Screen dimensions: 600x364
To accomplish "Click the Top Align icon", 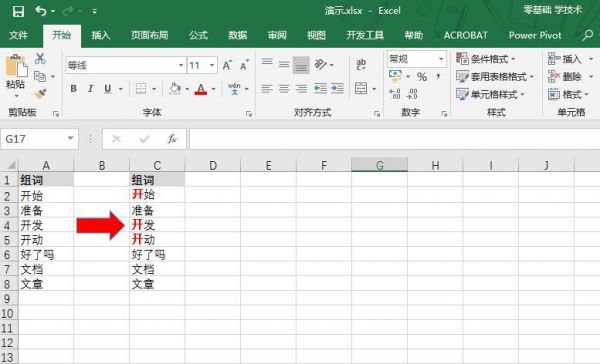I will [267, 63].
